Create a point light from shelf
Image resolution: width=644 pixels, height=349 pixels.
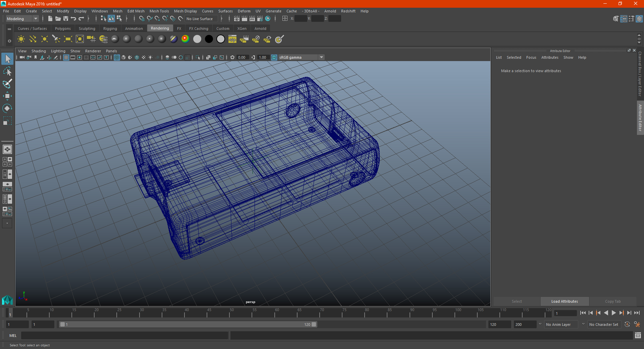click(x=45, y=39)
